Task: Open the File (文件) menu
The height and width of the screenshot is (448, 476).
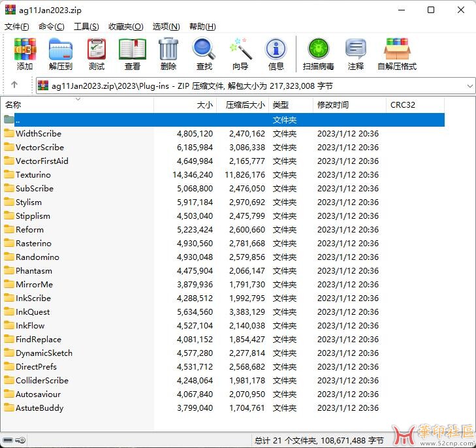Action: coord(17,27)
